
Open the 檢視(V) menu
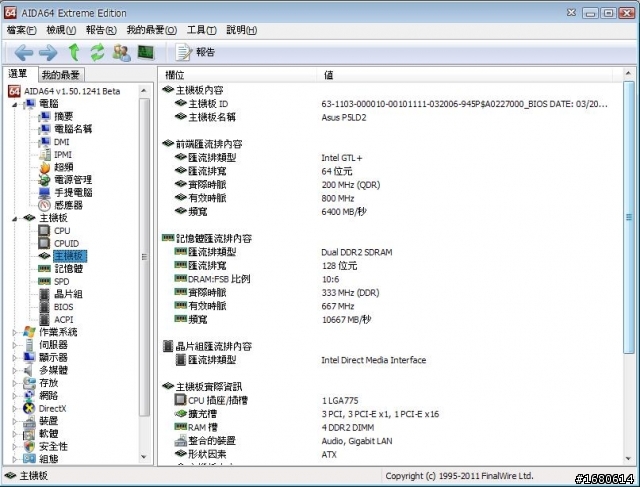tap(61, 30)
